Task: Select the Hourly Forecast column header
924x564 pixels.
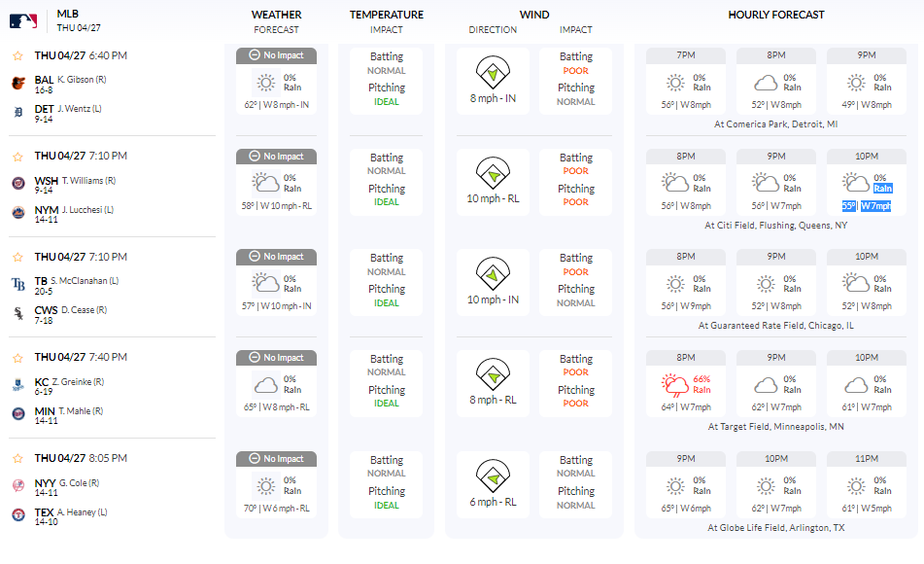Action: click(x=775, y=15)
